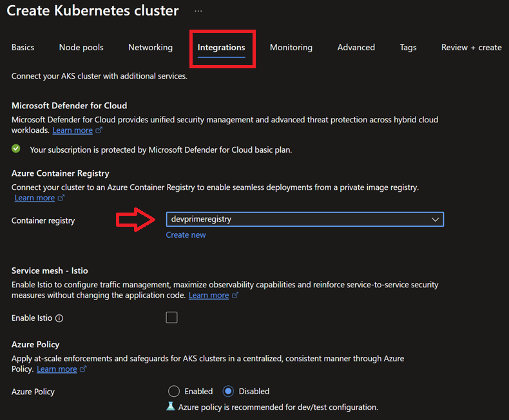Click the Enable Istio info icon
Image resolution: width=509 pixels, height=420 pixels.
click(59, 318)
